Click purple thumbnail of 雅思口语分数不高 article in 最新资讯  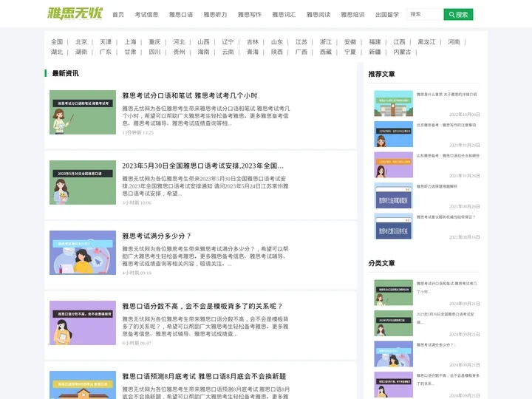click(83, 323)
